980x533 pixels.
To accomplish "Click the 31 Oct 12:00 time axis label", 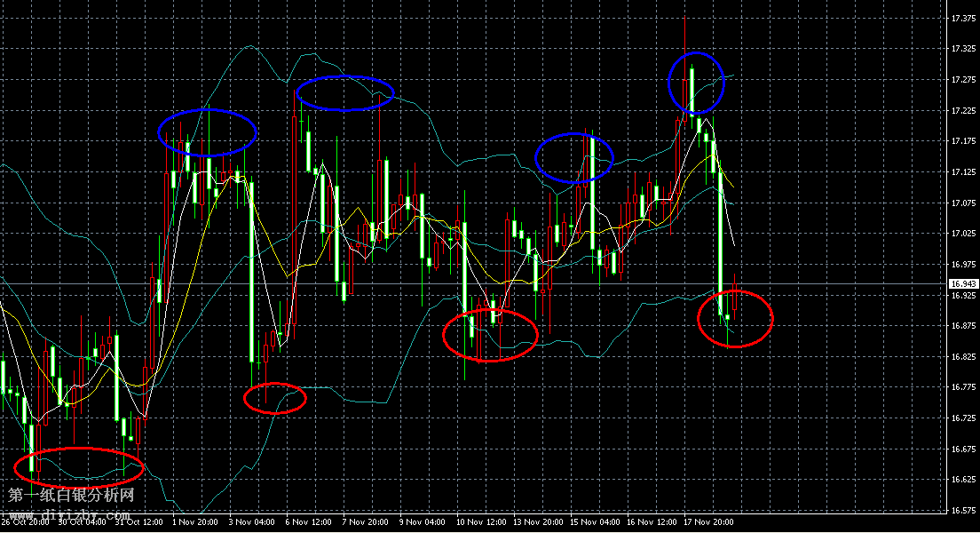I will [x=138, y=521].
